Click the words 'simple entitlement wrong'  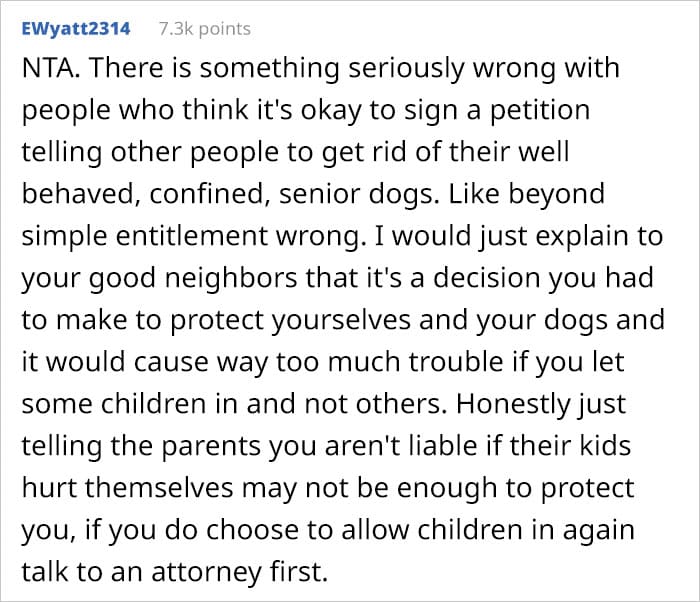191,237
